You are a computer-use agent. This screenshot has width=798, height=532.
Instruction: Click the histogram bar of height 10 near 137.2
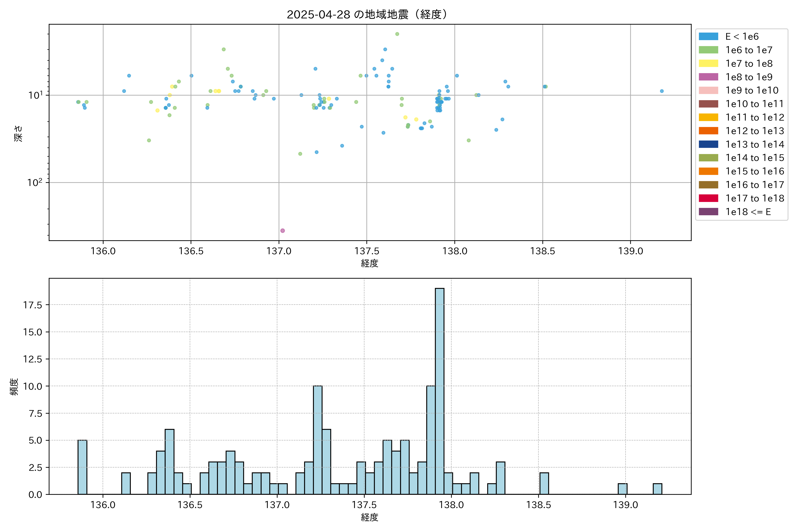(x=318, y=440)
